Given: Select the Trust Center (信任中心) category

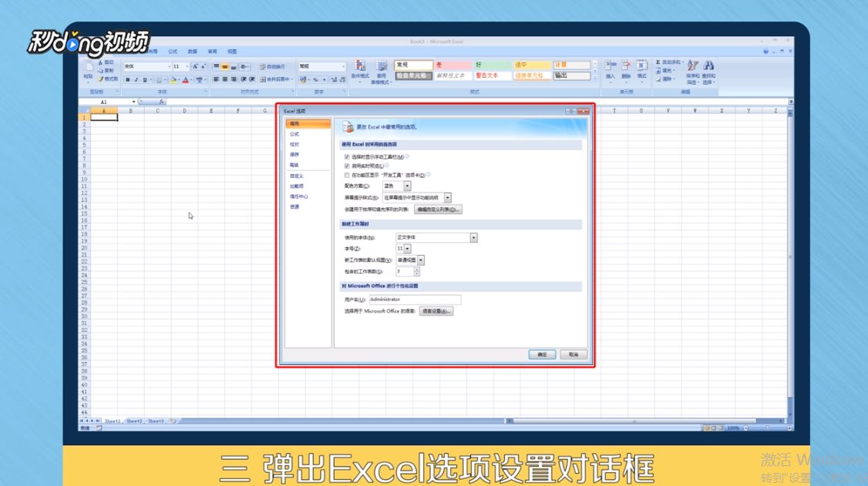Looking at the screenshot, I should click(299, 196).
